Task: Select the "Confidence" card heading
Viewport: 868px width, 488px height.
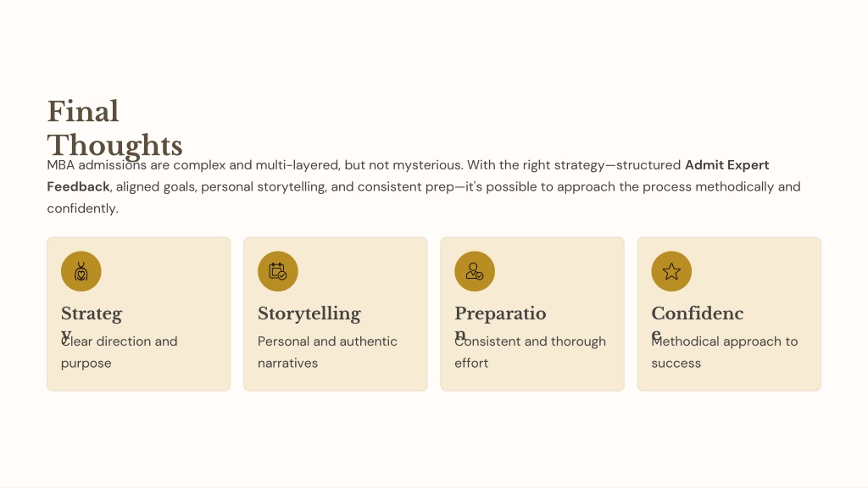Action: [697, 313]
